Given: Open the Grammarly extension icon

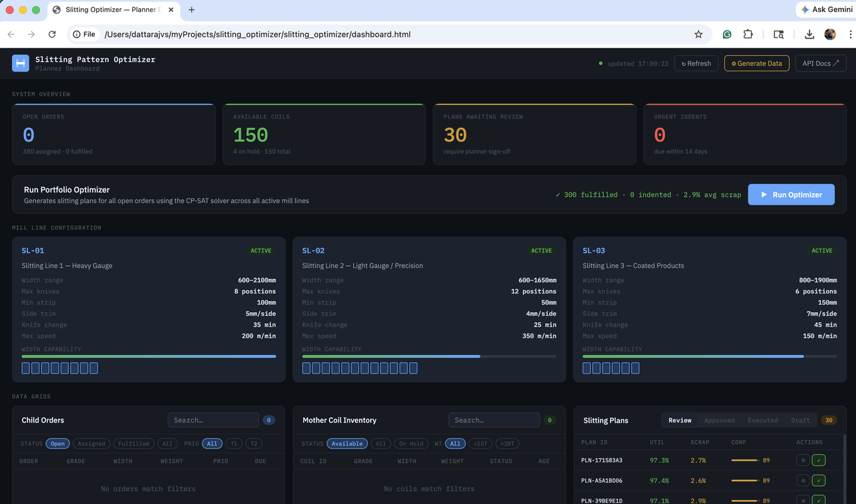Looking at the screenshot, I should pyautogui.click(x=727, y=34).
